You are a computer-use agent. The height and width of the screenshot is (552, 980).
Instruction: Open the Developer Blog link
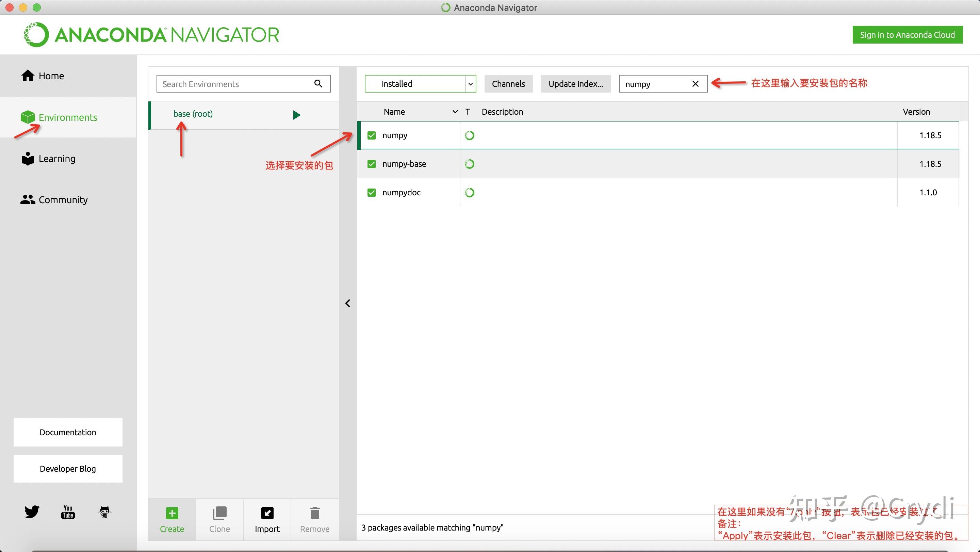68,469
